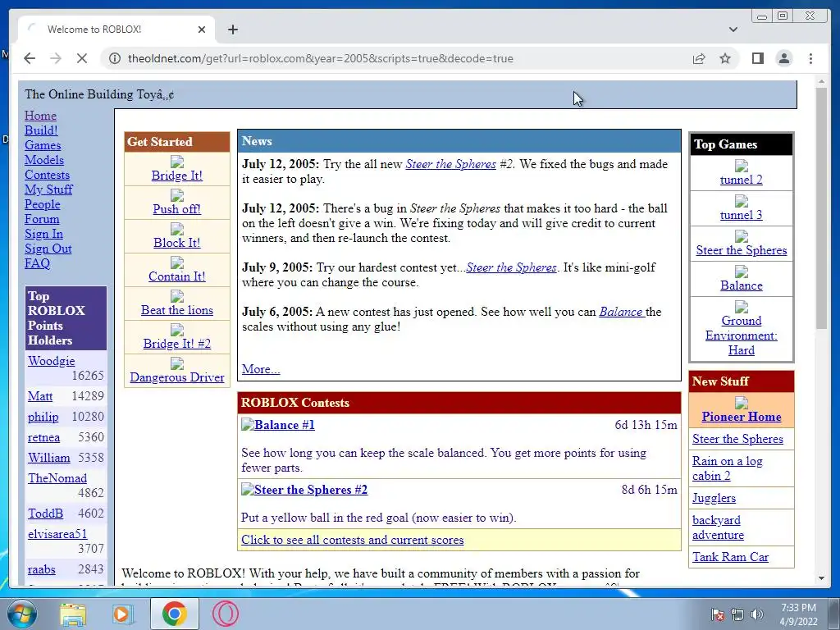Image resolution: width=840 pixels, height=630 pixels.
Task: Open the Models sidebar link
Action: [x=44, y=160]
